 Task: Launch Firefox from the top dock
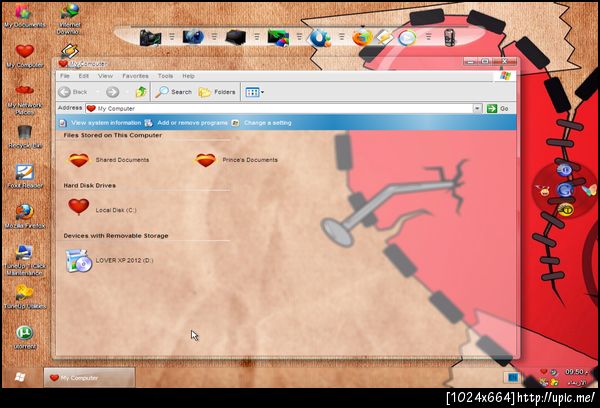click(362, 38)
